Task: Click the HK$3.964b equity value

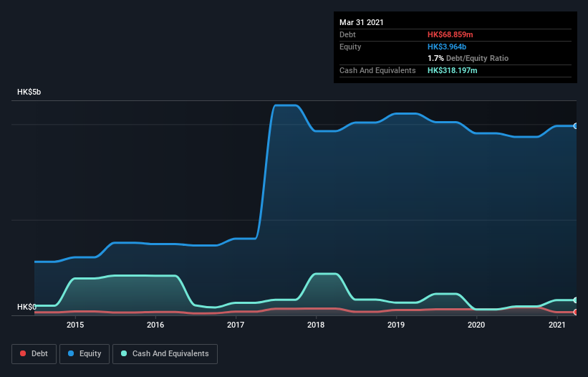Action: click(x=447, y=47)
